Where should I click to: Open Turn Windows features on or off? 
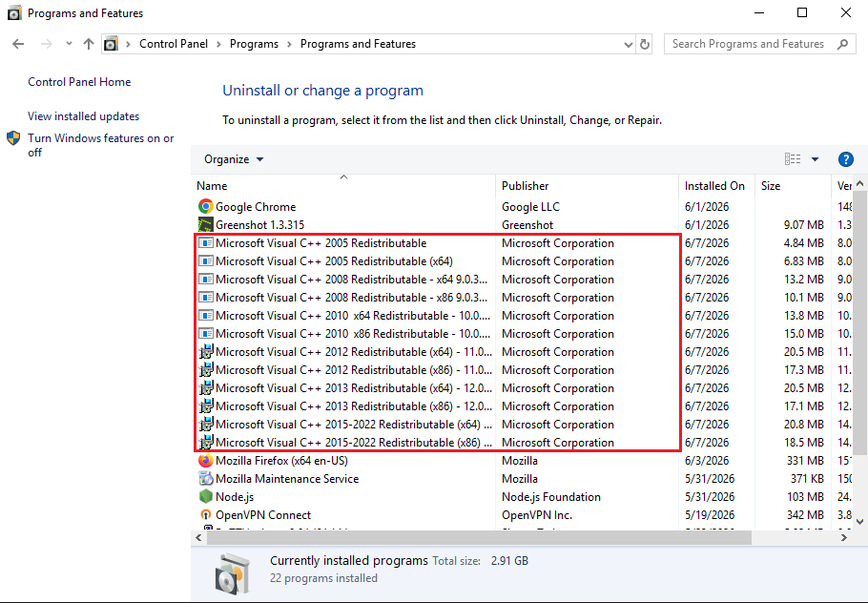tap(101, 145)
